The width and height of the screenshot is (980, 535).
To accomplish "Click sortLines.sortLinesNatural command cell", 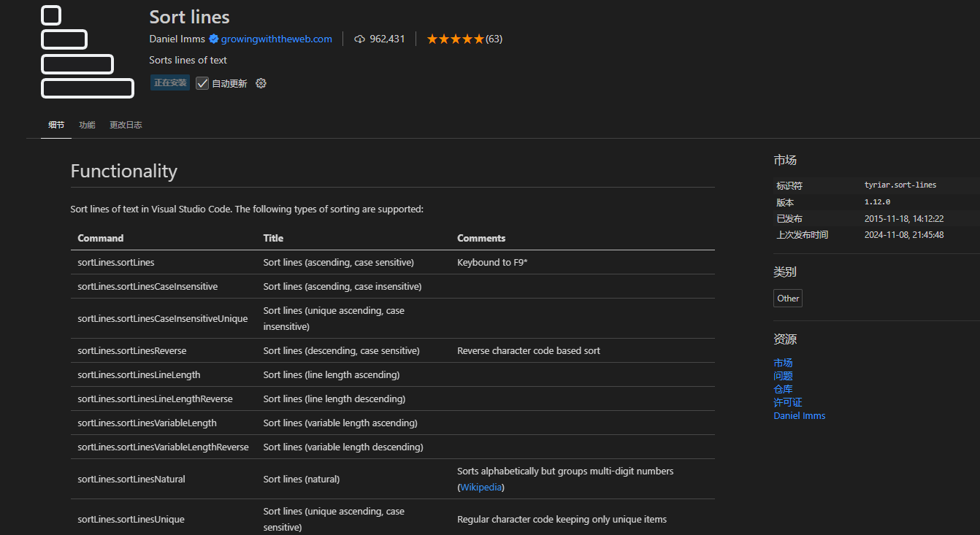I will click(131, 479).
